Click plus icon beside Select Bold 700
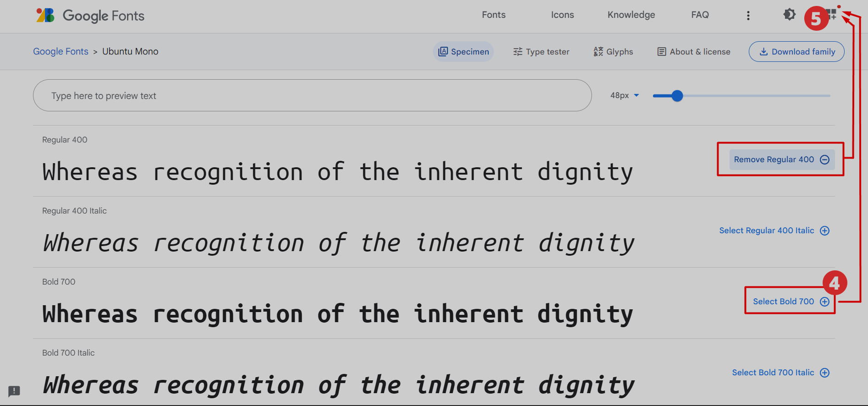The height and width of the screenshot is (406, 868). click(824, 302)
